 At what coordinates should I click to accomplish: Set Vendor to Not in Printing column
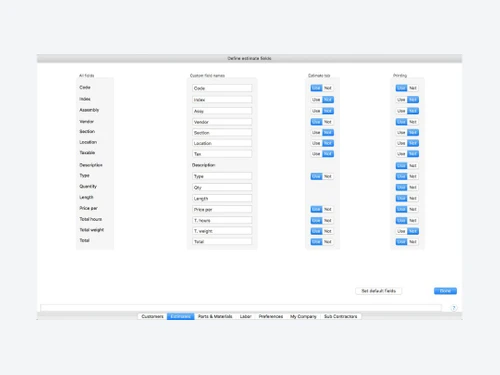(x=413, y=122)
